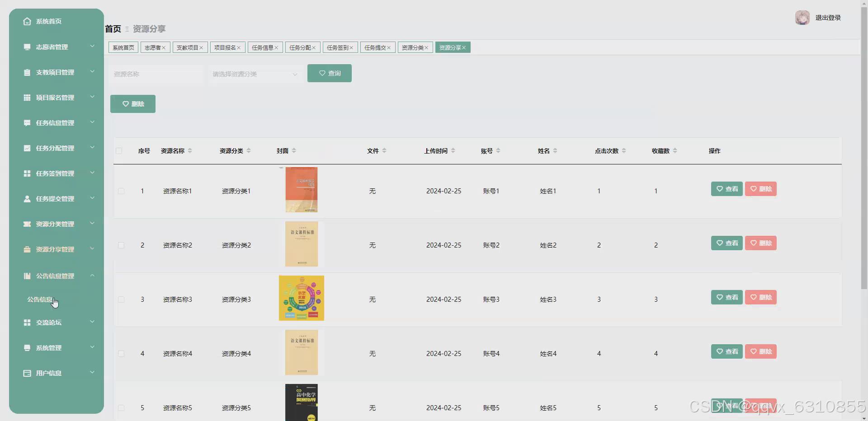868x421 pixels.
Task: Expand 用户信息 using its chevron
Action: click(x=92, y=372)
